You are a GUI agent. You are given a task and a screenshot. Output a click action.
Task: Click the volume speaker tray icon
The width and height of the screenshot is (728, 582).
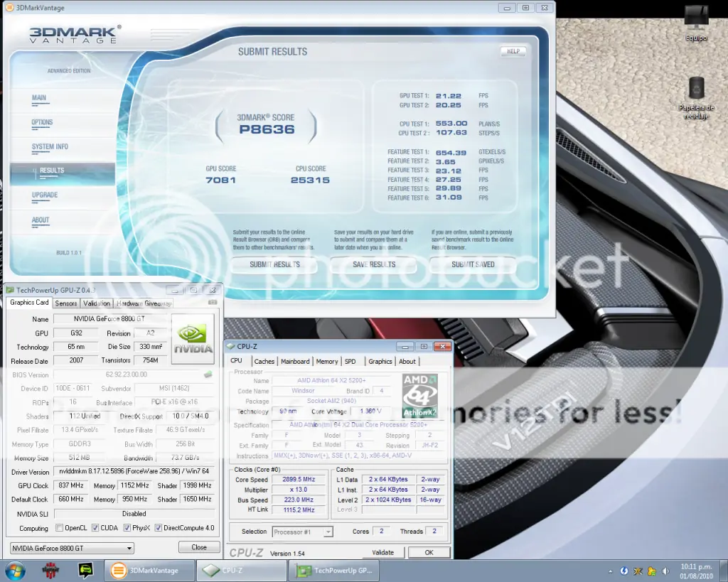click(x=665, y=571)
